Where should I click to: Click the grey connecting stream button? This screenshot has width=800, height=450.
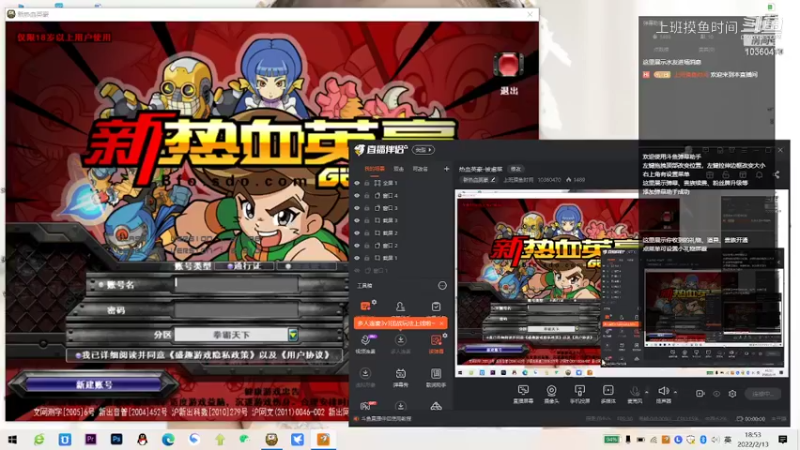763,393
